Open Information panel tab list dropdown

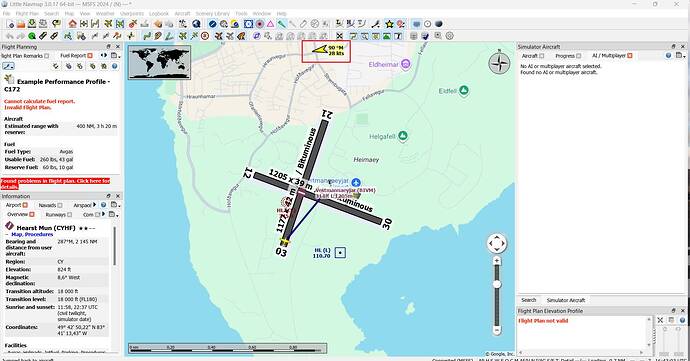click(x=115, y=205)
